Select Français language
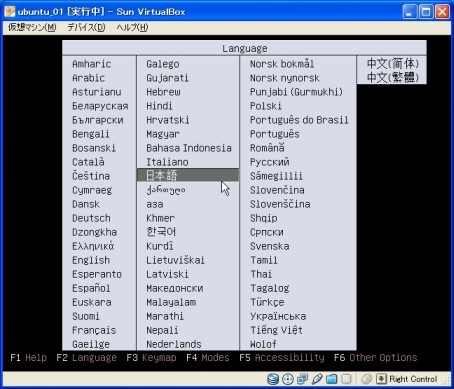This screenshot has height=389, width=454. [x=94, y=330]
